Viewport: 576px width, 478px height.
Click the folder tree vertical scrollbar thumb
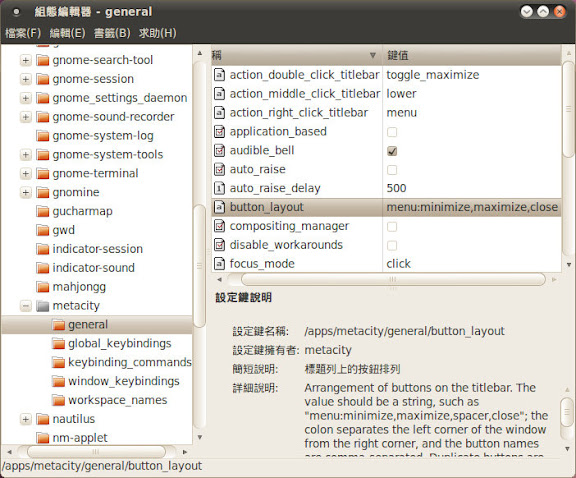[x=199, y=266]
